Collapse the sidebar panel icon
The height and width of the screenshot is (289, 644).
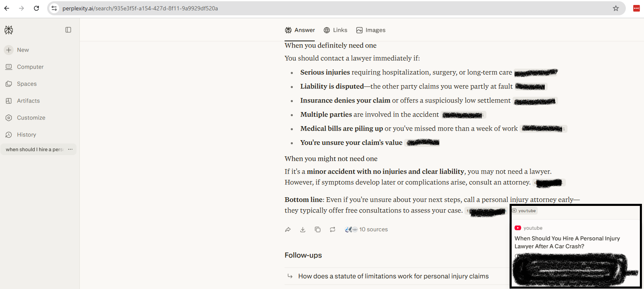coord(68,30)
